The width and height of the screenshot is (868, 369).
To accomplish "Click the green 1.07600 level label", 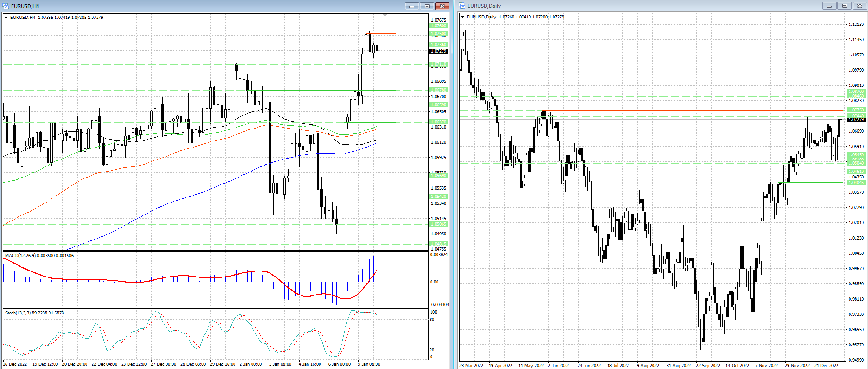I will tap(439, 26).
